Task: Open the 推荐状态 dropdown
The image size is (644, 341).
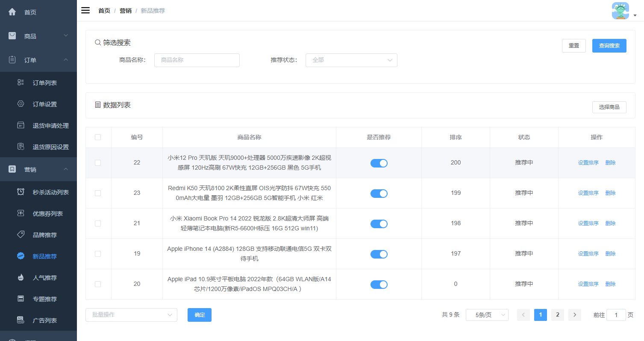Action: tap(351, 60)
